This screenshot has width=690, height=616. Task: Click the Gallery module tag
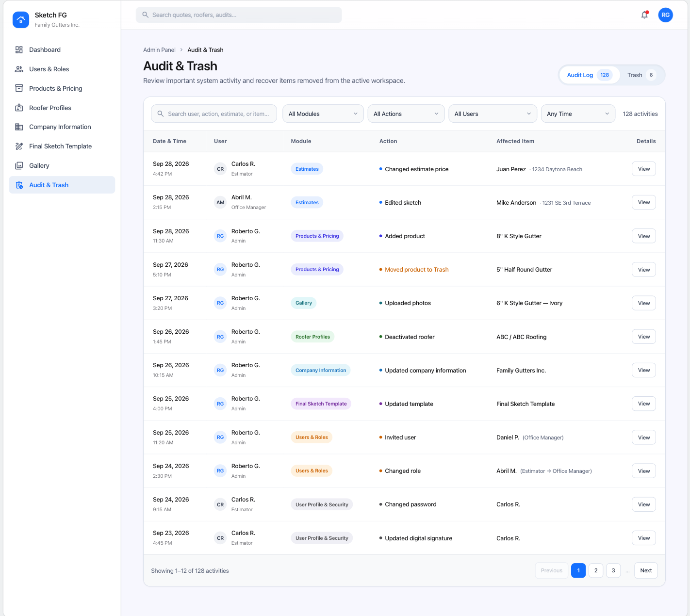tap(304, 303)
